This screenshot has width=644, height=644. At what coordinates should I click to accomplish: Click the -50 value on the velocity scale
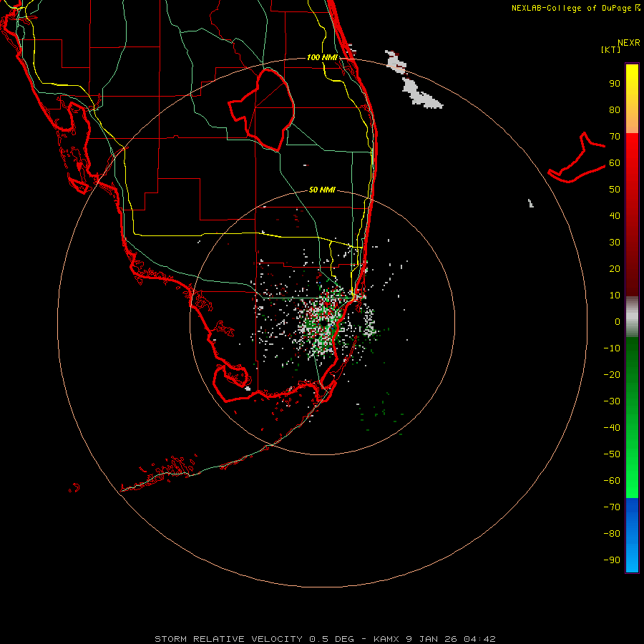pyautogui.click(x=612, y=454)
